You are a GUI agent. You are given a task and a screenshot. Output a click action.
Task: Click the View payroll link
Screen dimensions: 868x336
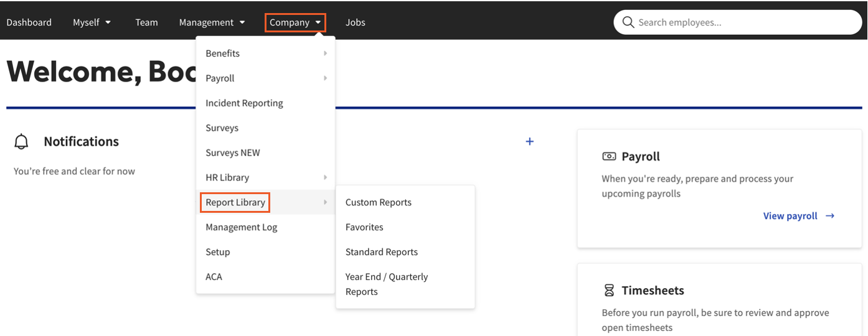(790, 216)
